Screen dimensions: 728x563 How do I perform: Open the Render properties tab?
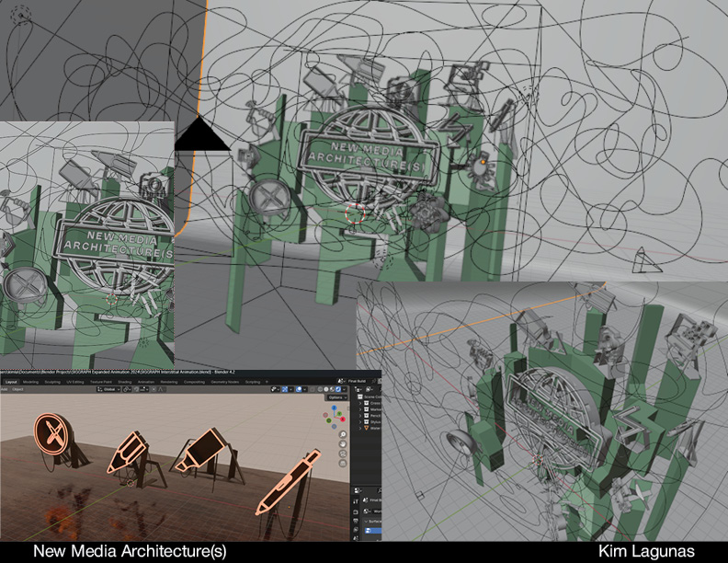coord(356,511)
